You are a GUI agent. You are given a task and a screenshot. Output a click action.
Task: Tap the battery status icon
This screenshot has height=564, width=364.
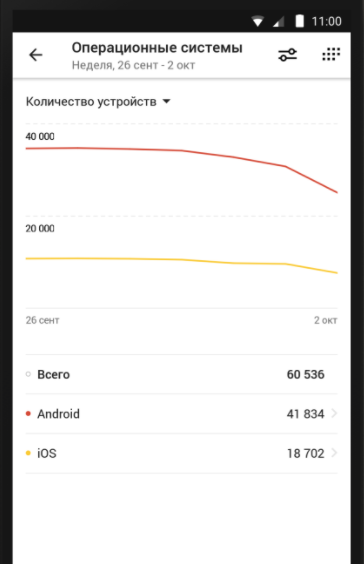[299, 21]
